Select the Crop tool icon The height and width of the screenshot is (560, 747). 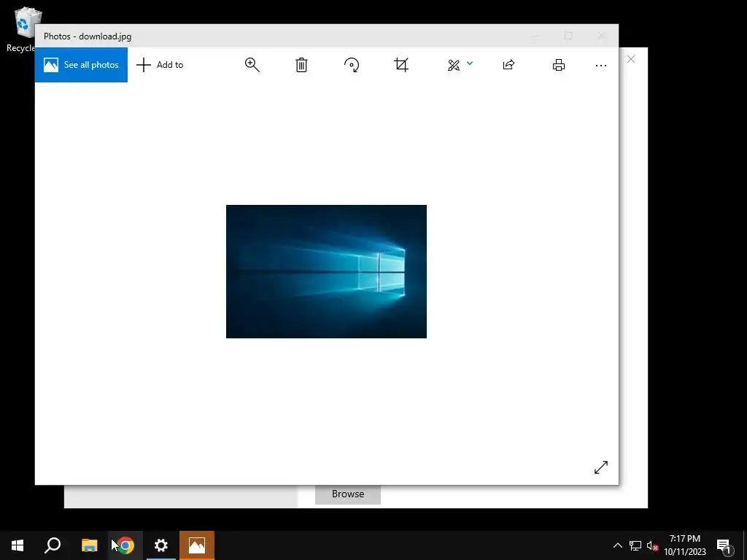pos(401,65)
